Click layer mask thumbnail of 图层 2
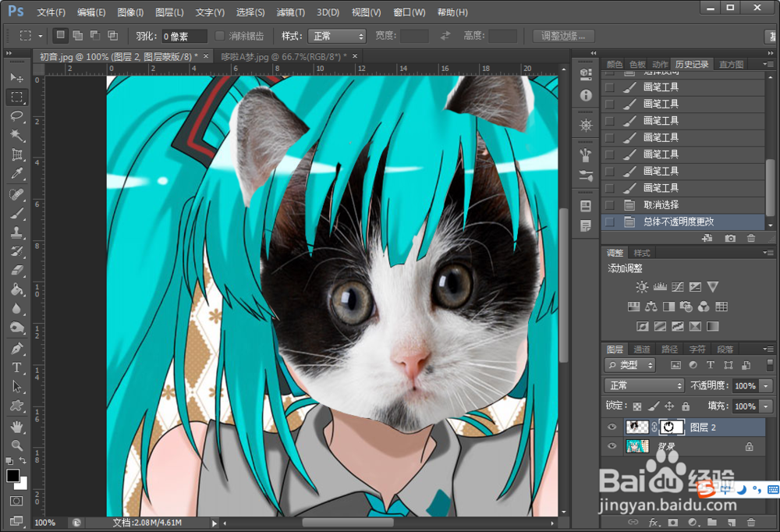The height and width of the screenshot is (532, 780). tap(672, 427)
